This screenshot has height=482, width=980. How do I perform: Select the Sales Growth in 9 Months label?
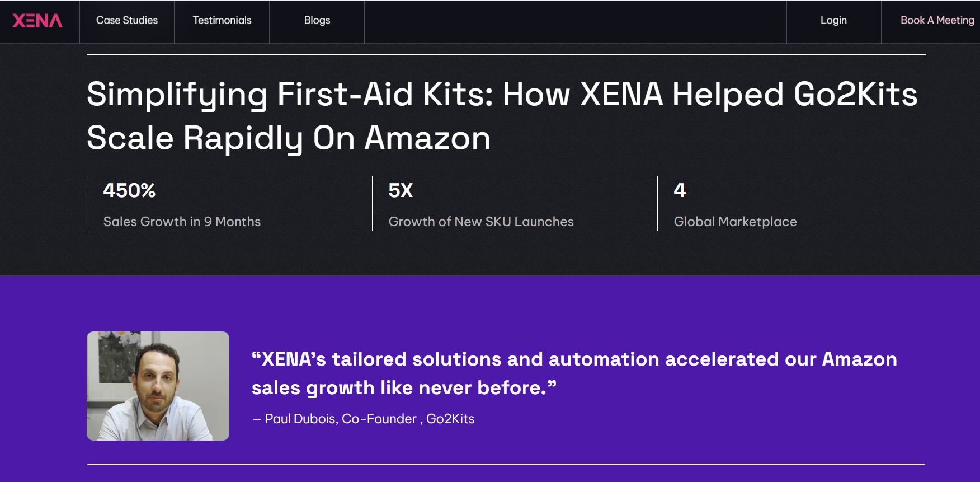point(181,222)
